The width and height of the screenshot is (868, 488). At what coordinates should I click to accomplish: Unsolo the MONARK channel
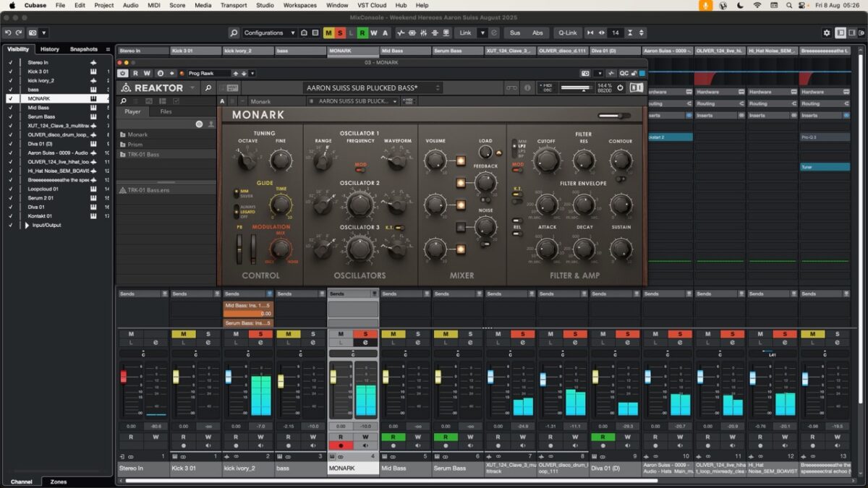pos(366,333)
